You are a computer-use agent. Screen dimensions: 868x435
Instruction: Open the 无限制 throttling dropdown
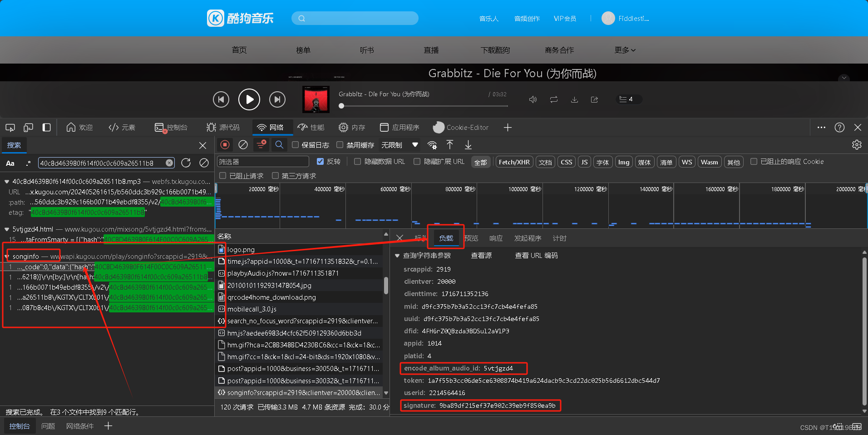pos(399,145)
